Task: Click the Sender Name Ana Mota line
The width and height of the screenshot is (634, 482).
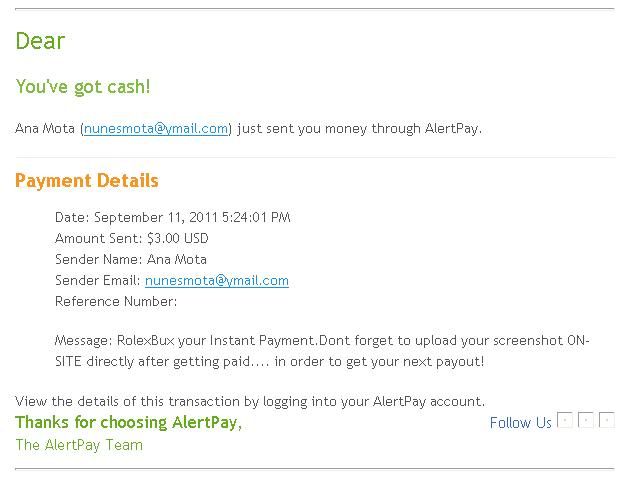Action: [x=131, y=259]
